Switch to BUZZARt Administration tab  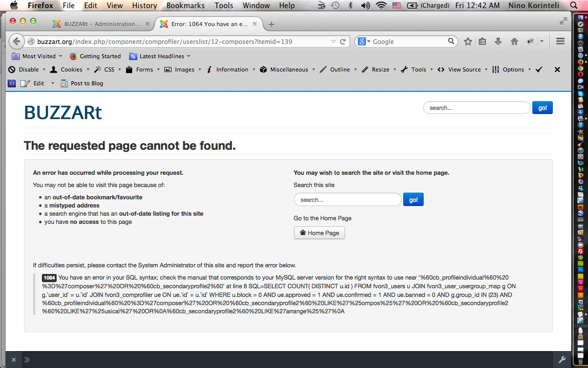[x=101, y=24]
